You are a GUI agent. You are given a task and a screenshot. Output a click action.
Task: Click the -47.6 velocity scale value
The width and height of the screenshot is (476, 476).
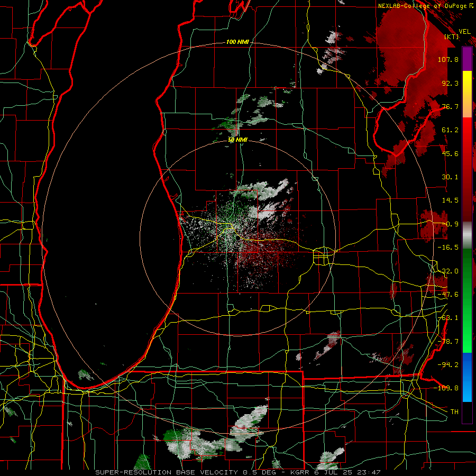tap(448, 295)
